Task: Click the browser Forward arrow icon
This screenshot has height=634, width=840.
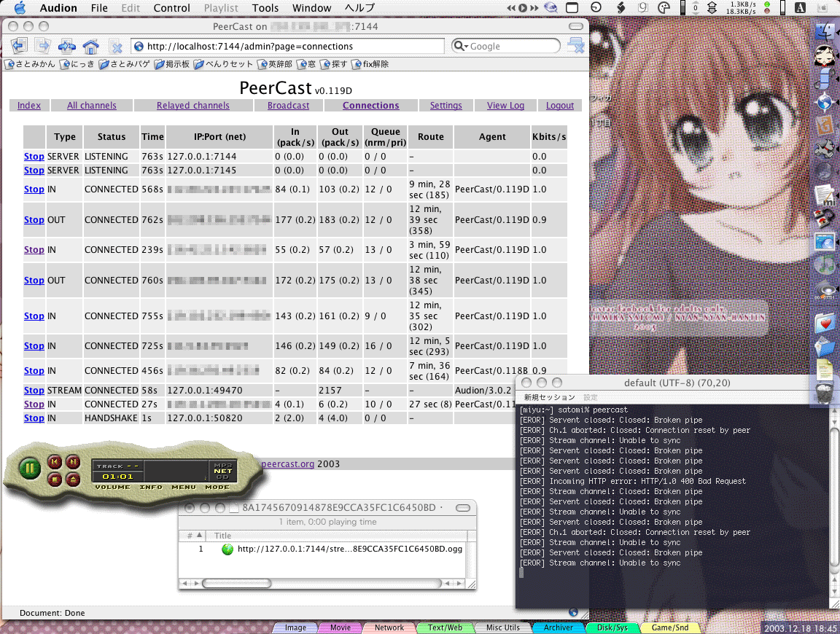Action: [44, 46]
